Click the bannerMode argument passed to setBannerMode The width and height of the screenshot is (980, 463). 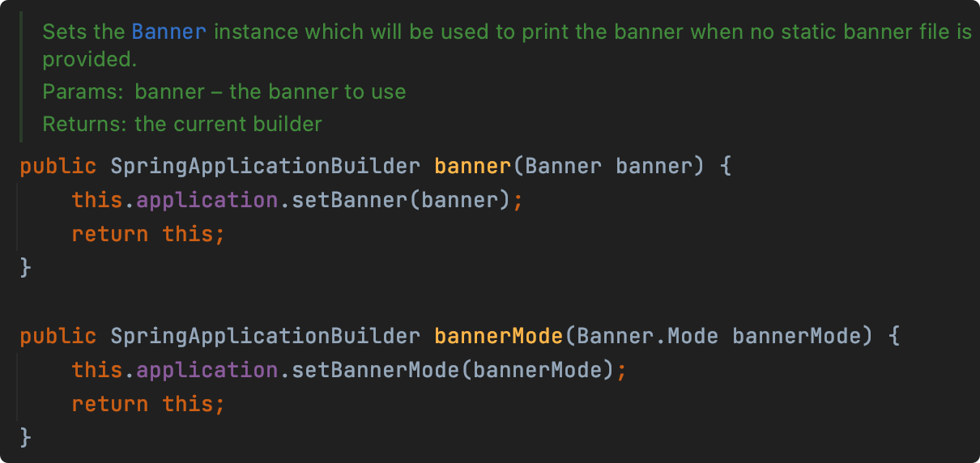(538, 369)
